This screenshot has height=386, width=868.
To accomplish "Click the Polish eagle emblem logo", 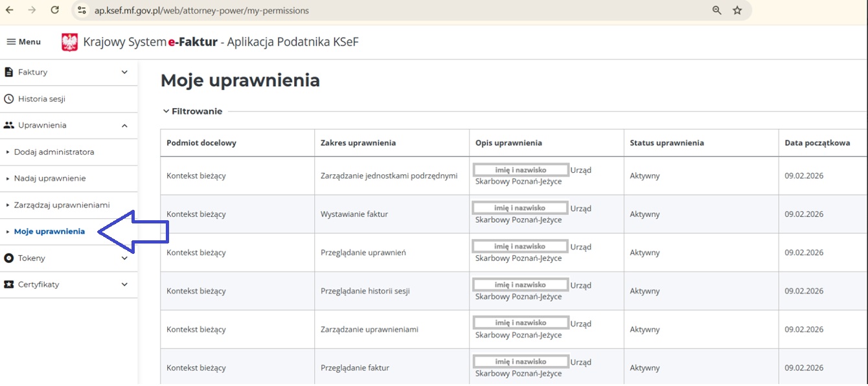I will click(x=69, y=42).
